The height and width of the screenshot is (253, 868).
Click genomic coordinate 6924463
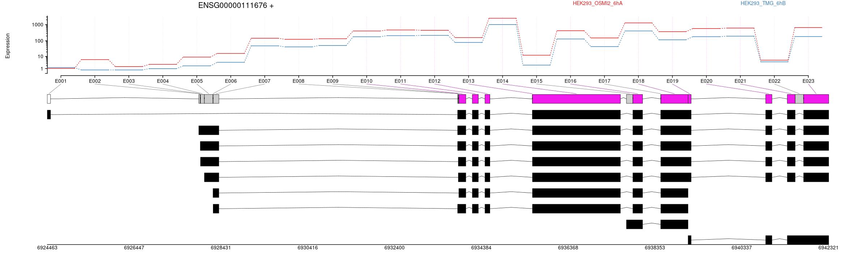point(47,248)
